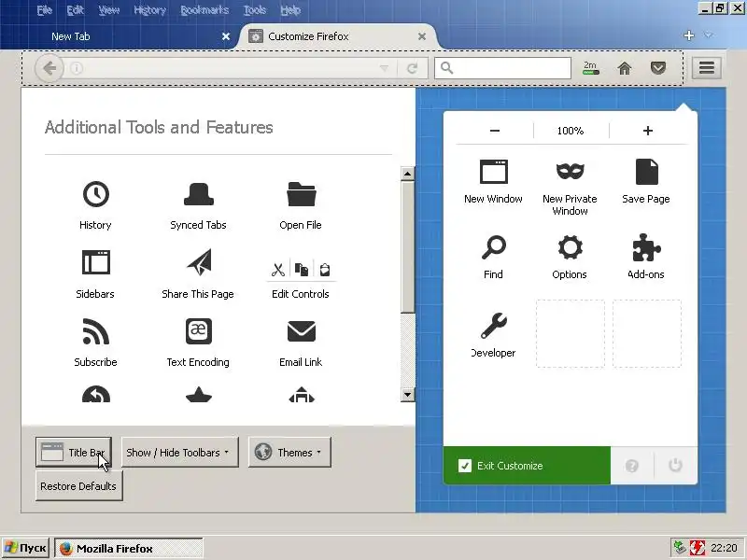The height and width of the screenshot is (560, 747).
Task: Click the Restore Defaults button
Action: (x=79, y=485)
